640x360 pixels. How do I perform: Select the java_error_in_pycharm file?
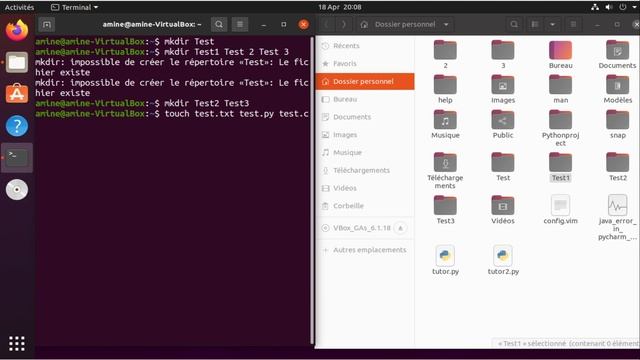[x=618, y=218]
